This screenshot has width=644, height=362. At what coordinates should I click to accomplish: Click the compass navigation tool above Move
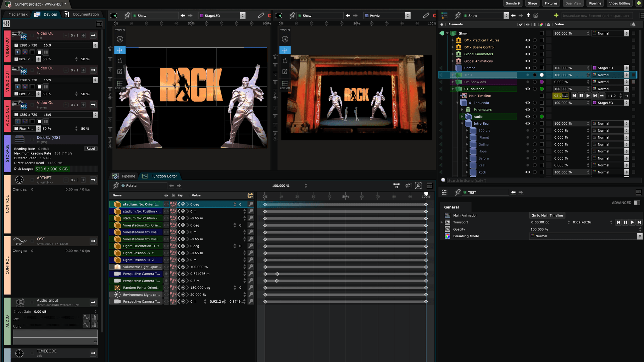point(120,39)
